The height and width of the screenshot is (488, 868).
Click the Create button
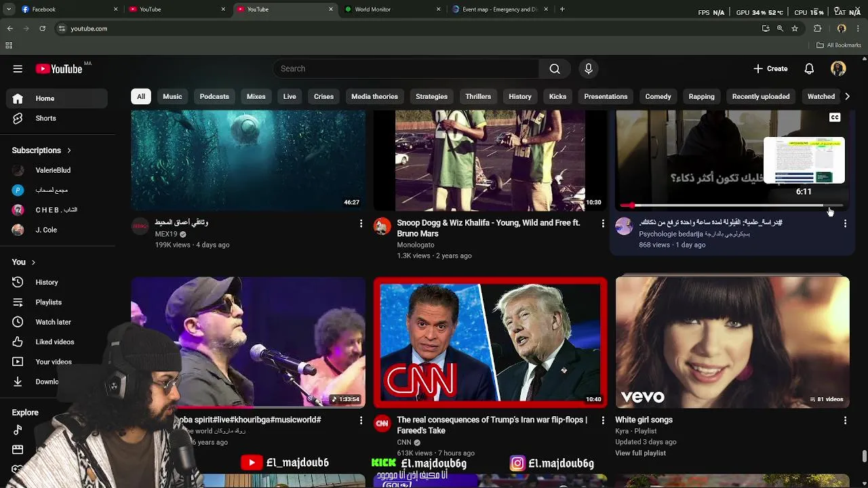click(x=770, y=68)
